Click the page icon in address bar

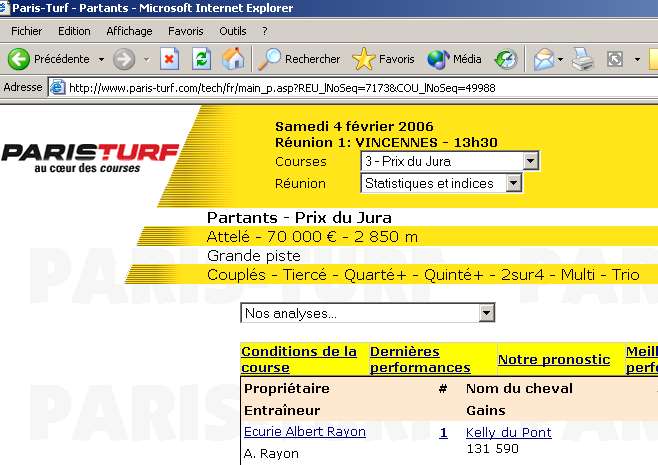pyautogui.click(x=57, y=87)
